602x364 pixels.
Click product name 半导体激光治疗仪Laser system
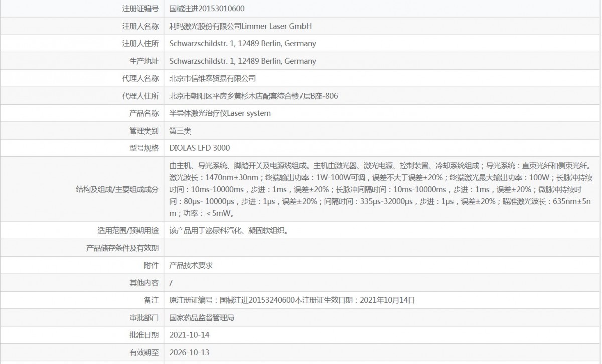[x=220, y=113]
